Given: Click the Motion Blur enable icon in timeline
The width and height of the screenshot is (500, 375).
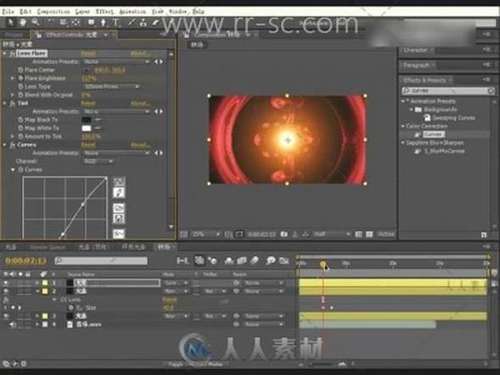Looking at the screenshot, I should [x=254, y=260].
